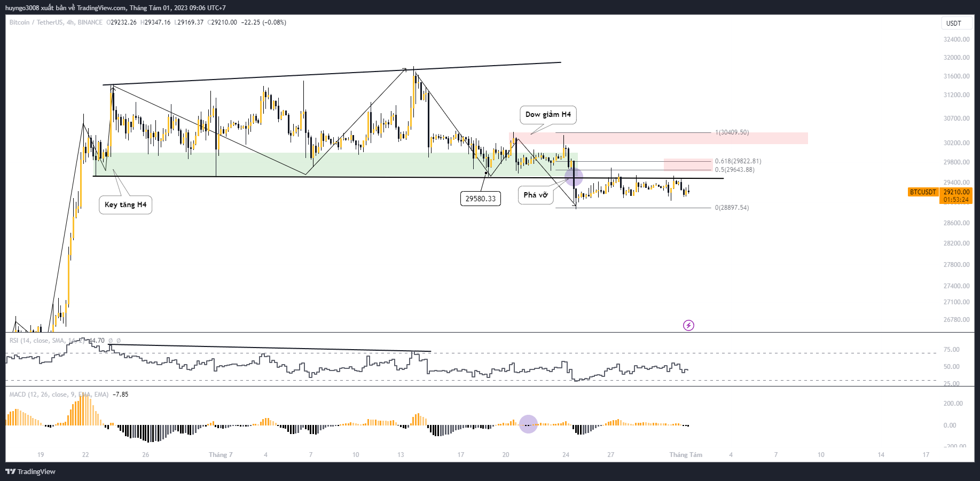Click the 'Tháng Tám' date axis label
Image resolution: width=980 pixels, height=481 pixels.
(x=686, y=455)
